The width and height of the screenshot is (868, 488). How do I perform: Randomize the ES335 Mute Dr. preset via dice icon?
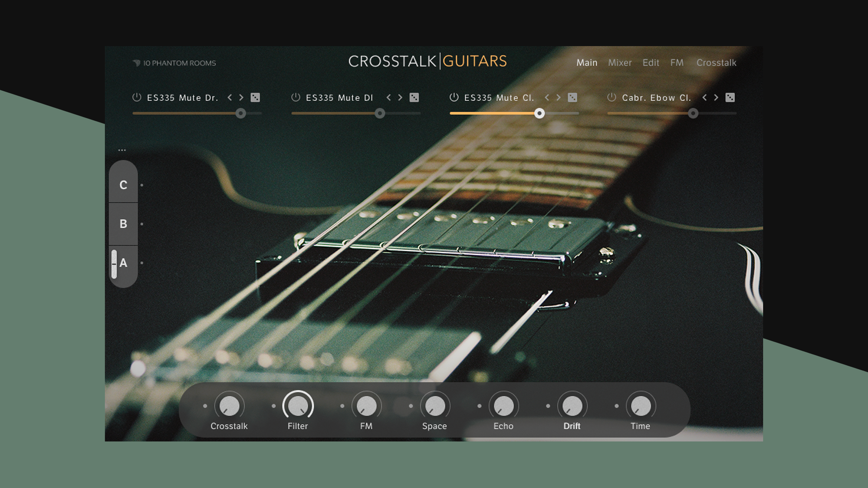(255, 97)
